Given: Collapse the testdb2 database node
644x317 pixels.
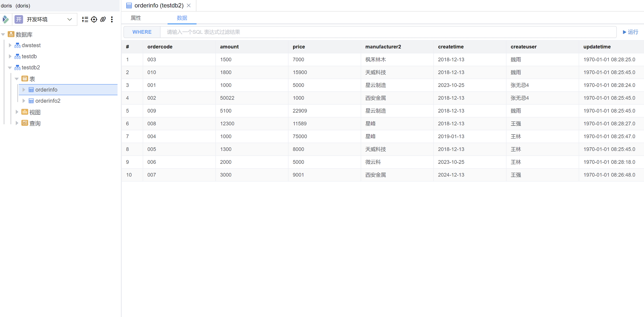Looking at the screenshot, I should (10, 68).
